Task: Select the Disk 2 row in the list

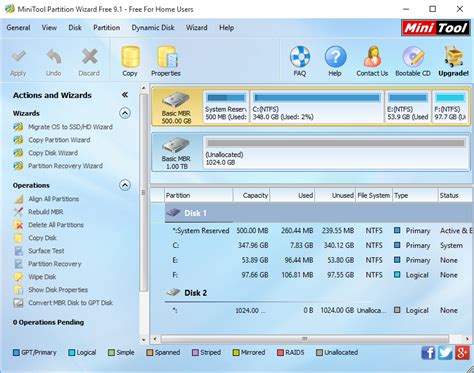Action: pos(318,293)
